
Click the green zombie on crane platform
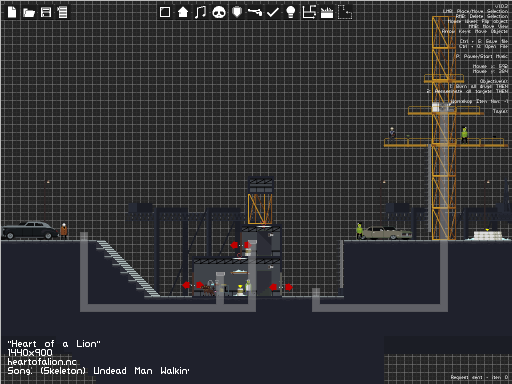coord(464,135)
